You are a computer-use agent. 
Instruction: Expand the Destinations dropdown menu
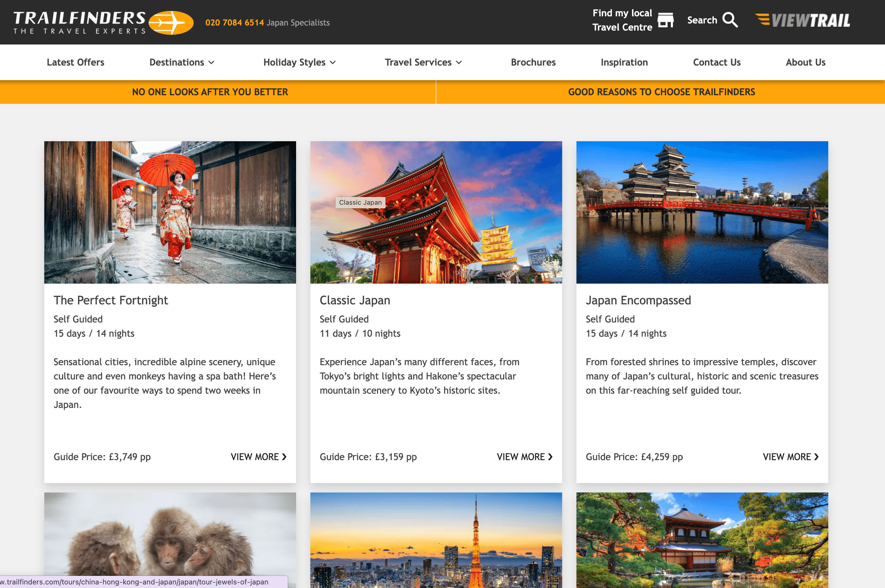point(182,62)
